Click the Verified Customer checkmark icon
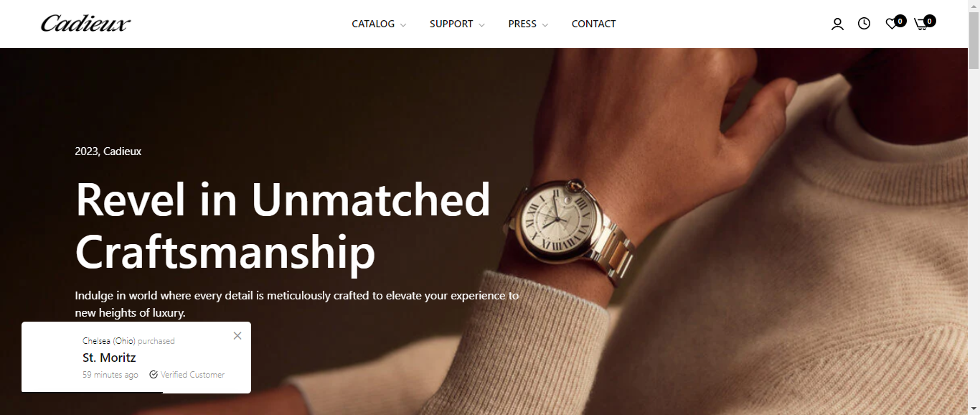 click(154, 375)
